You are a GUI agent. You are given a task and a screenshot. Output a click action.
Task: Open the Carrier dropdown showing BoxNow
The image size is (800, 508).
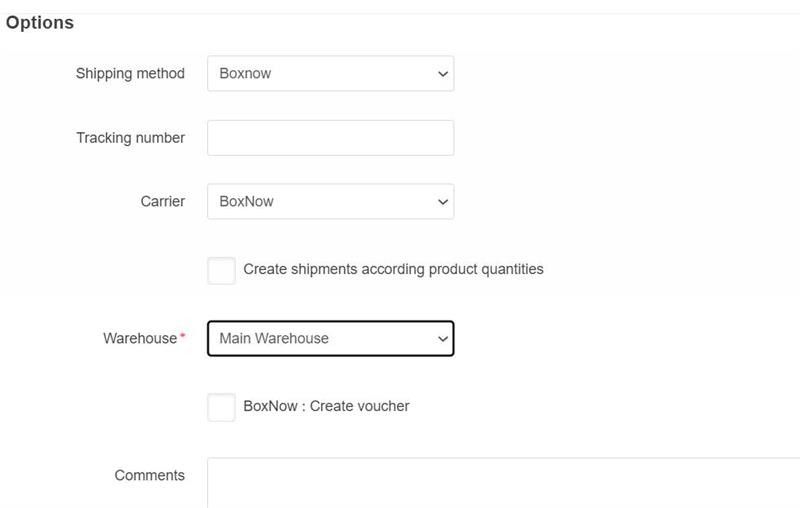(330, 201)
